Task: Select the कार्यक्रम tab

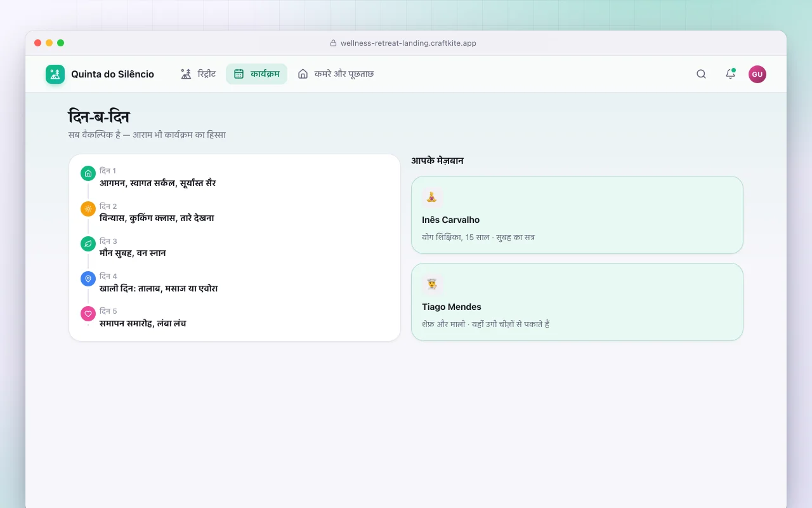Action: pos(256,74)
